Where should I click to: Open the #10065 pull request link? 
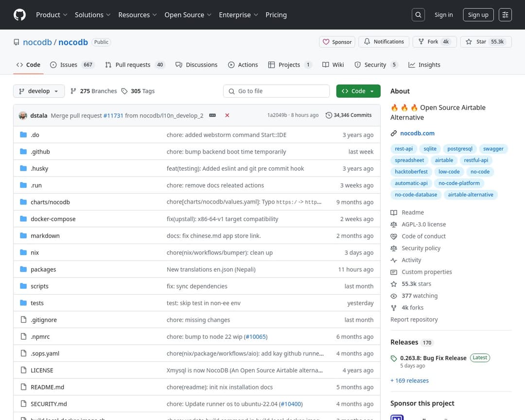(257, 337)
